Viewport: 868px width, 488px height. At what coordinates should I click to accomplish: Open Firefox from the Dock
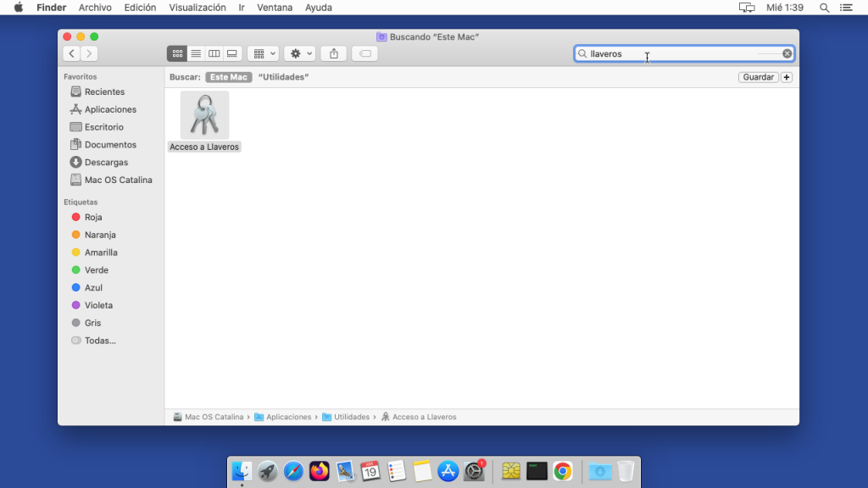(320, 471)
